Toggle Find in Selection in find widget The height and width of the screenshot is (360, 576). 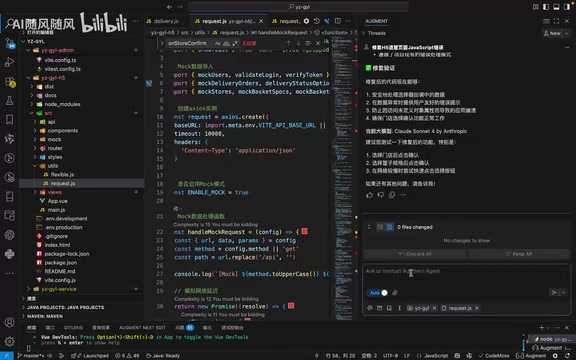(308, 43)
